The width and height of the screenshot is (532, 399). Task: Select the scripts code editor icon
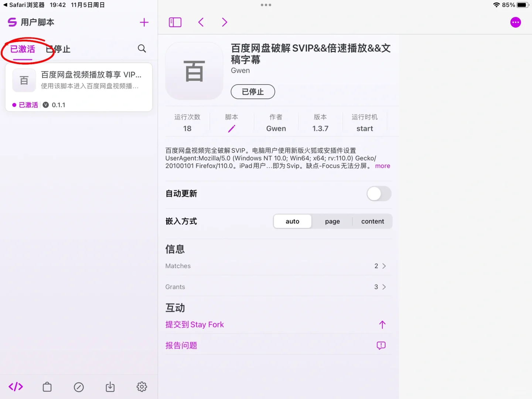pyautogui.click(x=16, y=386)
